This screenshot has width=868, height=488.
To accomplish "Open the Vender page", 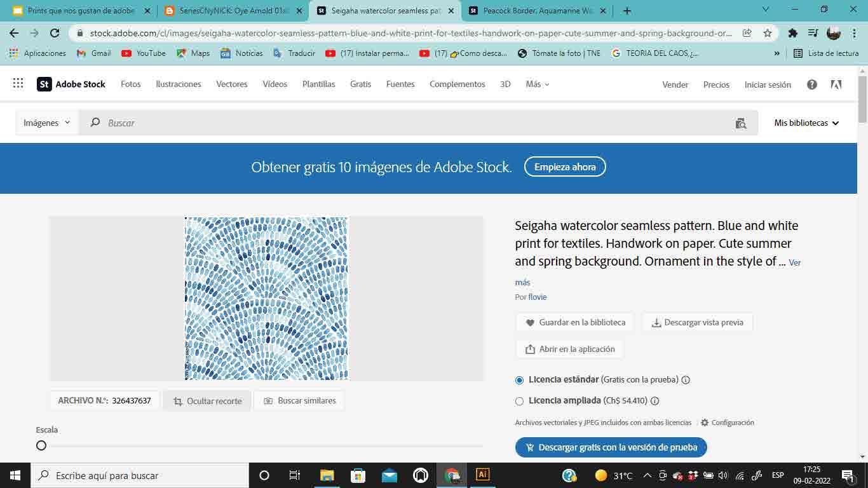I will (675, 85).
